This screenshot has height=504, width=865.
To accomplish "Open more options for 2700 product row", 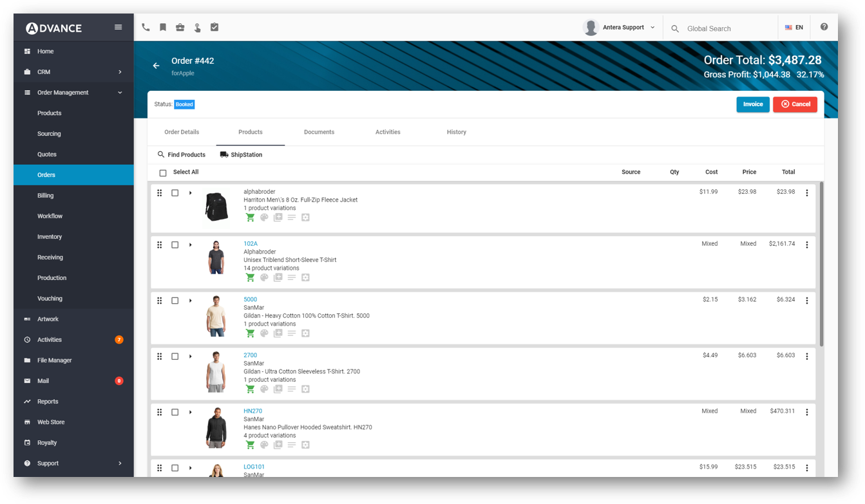I will (807, 357).
